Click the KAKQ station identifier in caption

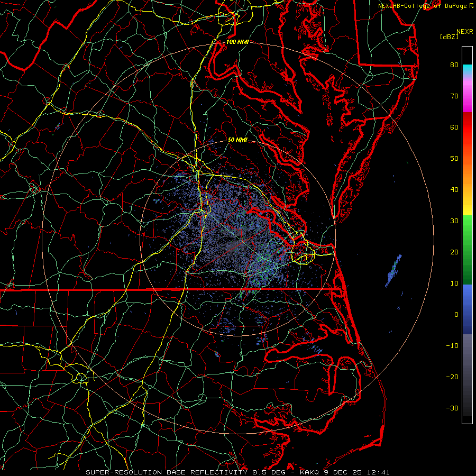coord(309,472)
